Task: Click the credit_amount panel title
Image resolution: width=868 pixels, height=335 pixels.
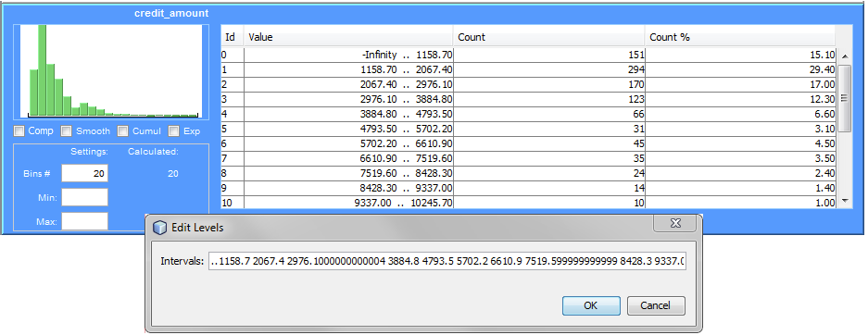Action: coord(171,13)
